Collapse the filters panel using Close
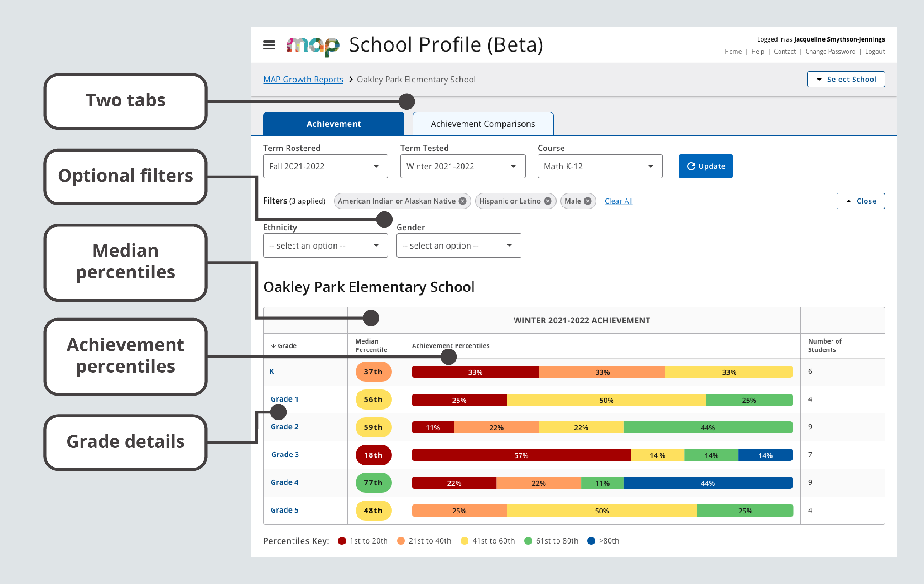Screen dimensions: 924x584 point(860,201)
